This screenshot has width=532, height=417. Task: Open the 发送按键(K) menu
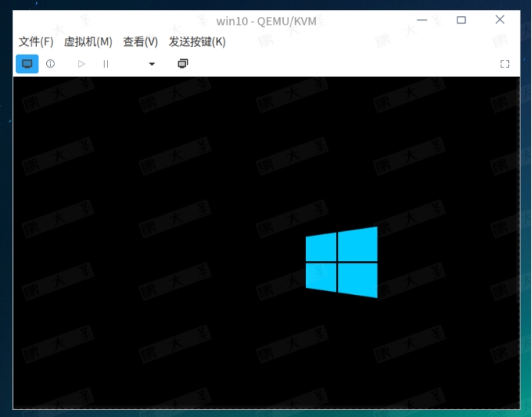coord(197,41)
